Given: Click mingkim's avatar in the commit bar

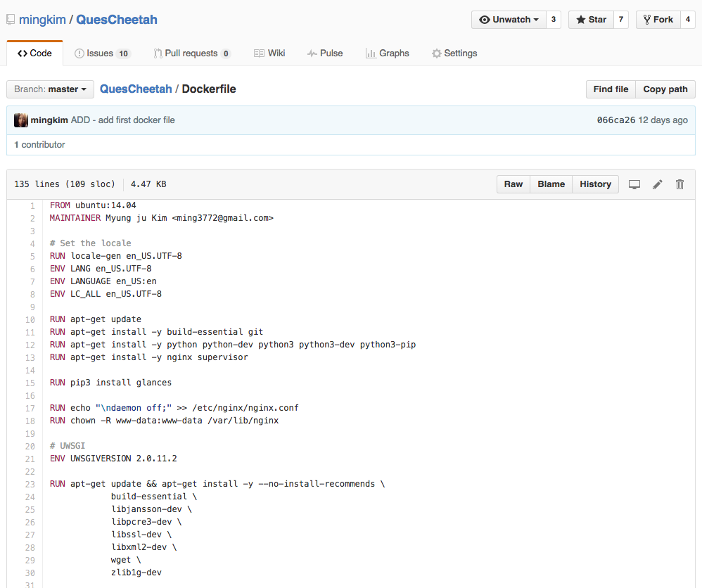Looking at the screenshot, I should tap(20, 120).
